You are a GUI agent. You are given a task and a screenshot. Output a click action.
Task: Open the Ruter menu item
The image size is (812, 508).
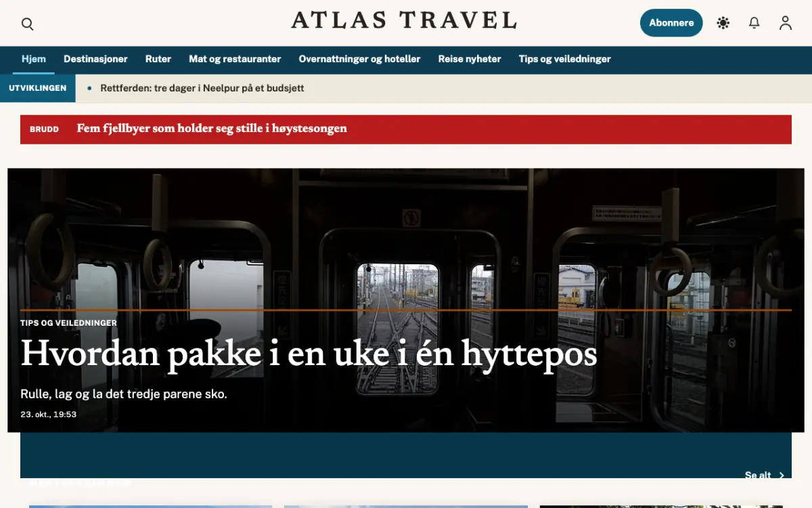[x=158, y=59]
